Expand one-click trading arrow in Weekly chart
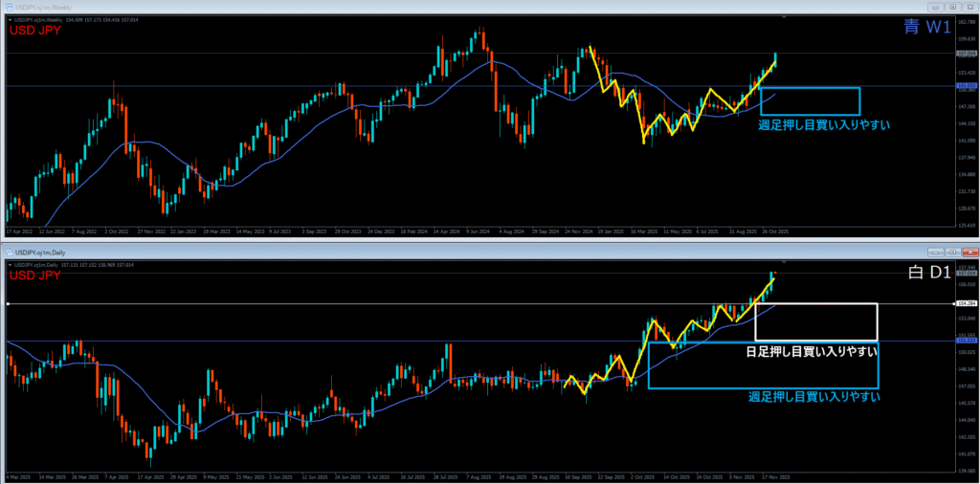Image resolution: width=980 pixels, height=484 pixels. click(x=9, y=17)
